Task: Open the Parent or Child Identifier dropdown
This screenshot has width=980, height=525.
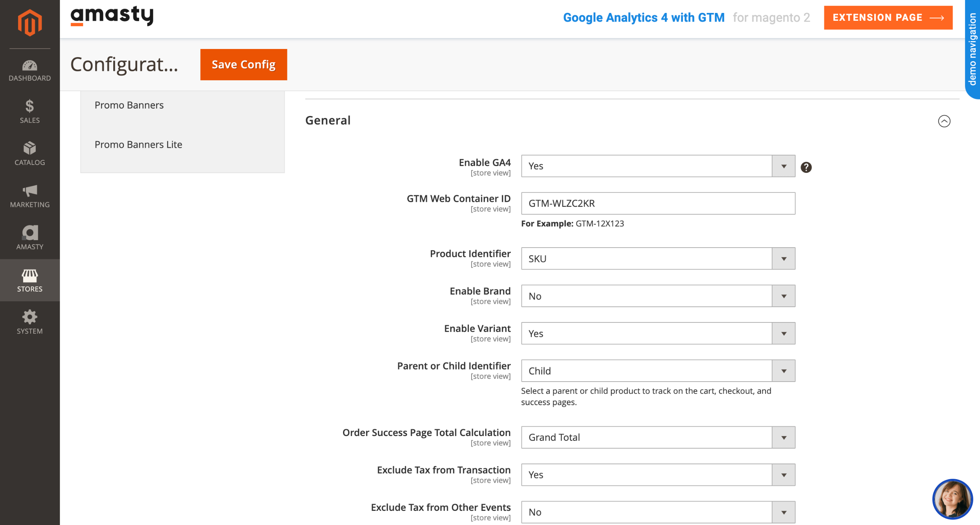Action: click(x=658, y=371)
